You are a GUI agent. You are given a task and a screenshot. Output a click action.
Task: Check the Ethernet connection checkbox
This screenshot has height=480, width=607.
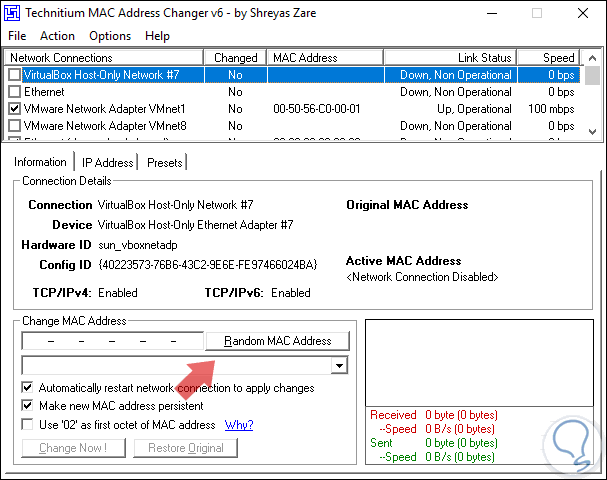[x=14, y=92]
